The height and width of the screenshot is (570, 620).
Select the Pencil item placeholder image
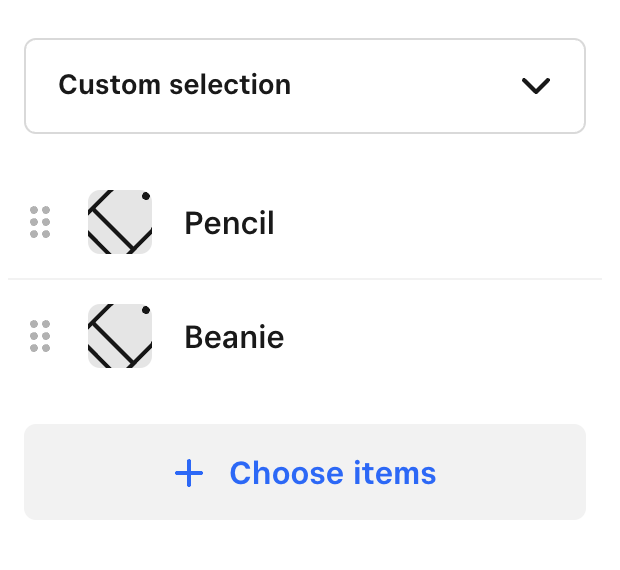pos(120,222)
